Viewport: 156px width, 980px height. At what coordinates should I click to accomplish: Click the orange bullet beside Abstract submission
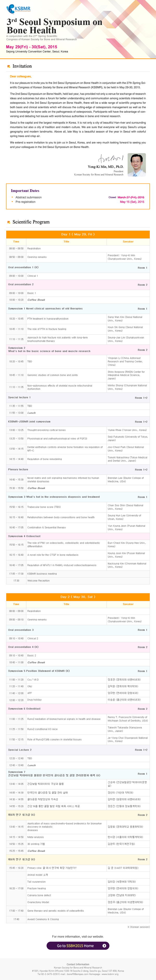tap(12, 197)
